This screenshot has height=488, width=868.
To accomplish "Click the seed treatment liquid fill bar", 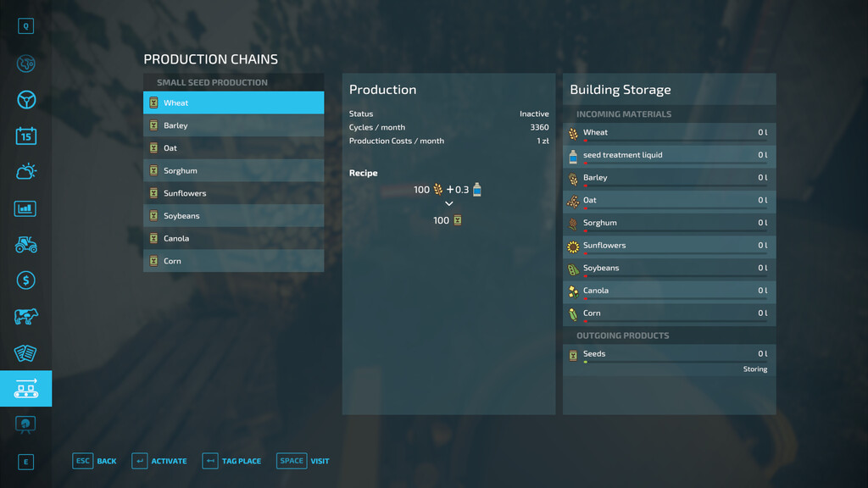I will coord(674,164).
